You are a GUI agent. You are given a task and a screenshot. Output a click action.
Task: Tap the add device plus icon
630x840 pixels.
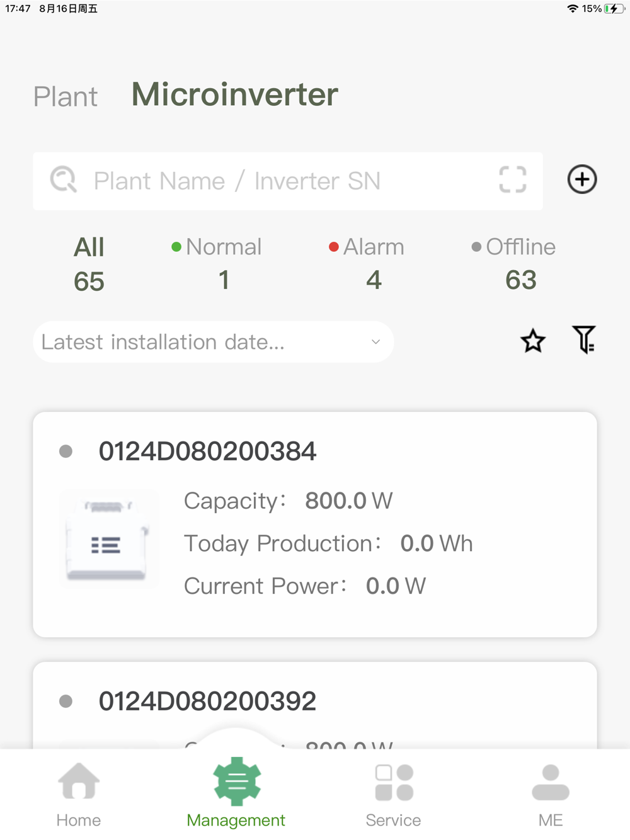click(x=581, y=180)
